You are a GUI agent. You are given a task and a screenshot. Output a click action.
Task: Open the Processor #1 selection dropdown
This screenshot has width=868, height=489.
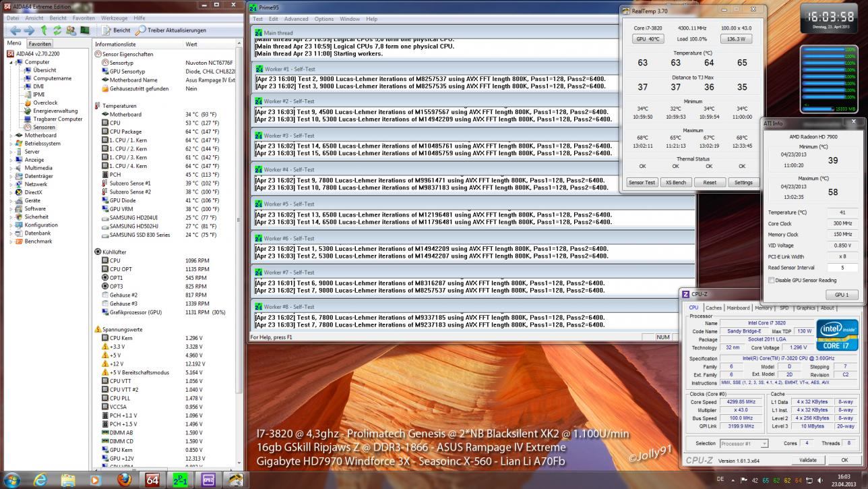[x=744, y=443]
